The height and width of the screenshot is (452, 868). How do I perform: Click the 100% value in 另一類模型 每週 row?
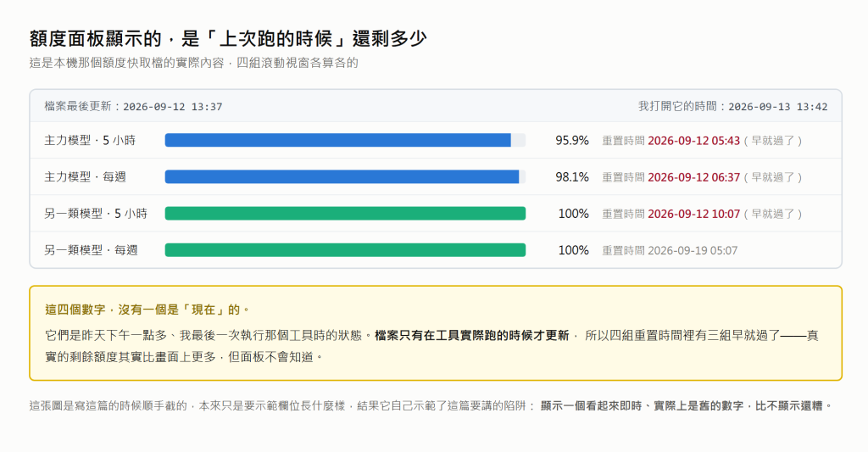(574, 250)
